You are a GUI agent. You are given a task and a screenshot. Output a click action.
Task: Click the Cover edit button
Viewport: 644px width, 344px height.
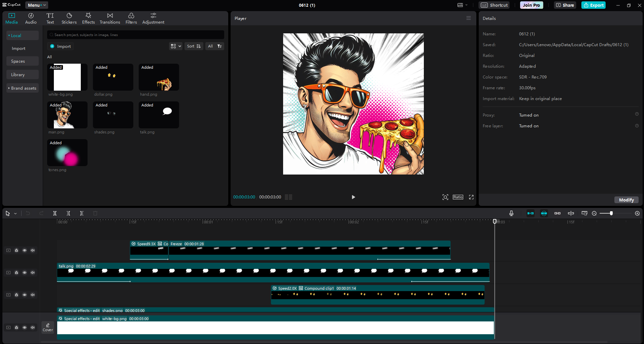(48, 327)
